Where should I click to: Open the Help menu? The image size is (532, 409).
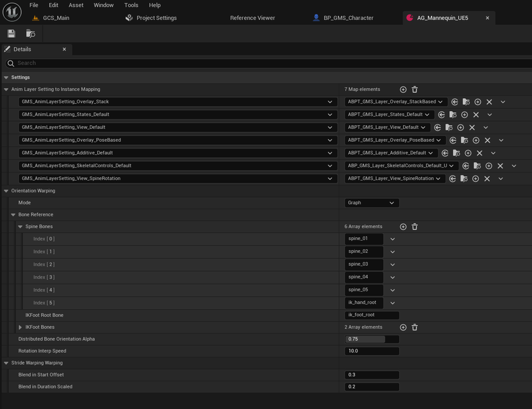(x=155, y=5)
